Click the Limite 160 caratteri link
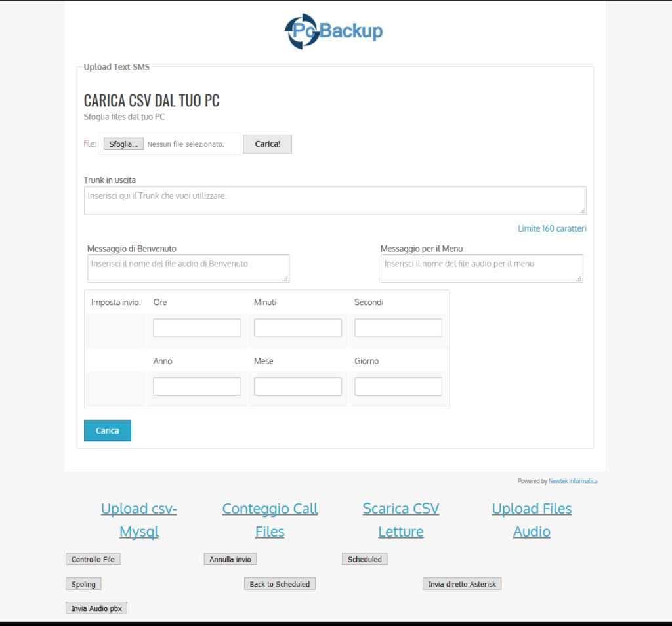This screenshot has width=672, height=626. coord(552,228)
